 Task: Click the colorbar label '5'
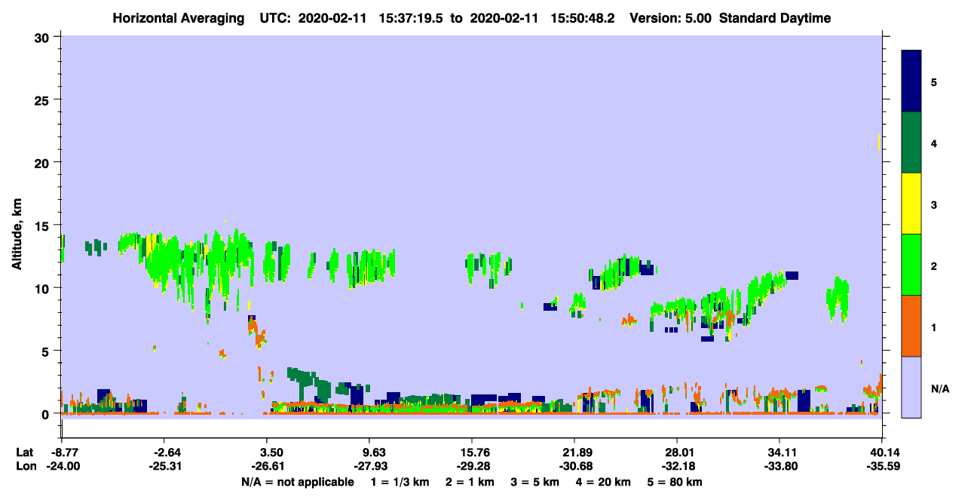pos(934,81)
